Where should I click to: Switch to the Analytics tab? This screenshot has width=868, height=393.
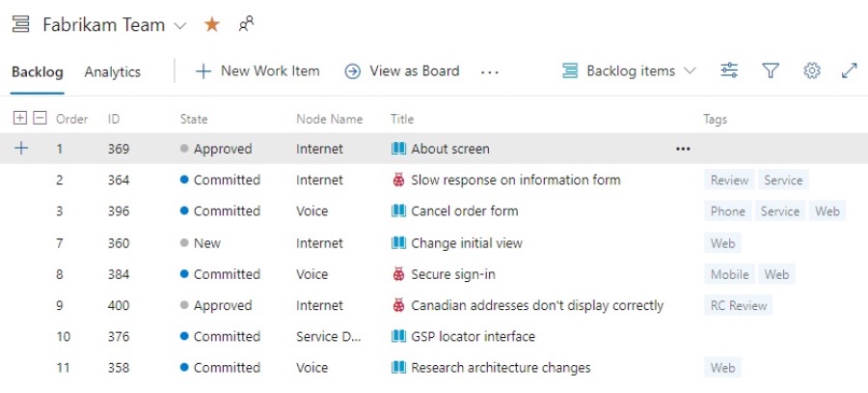tap(112, 71)
